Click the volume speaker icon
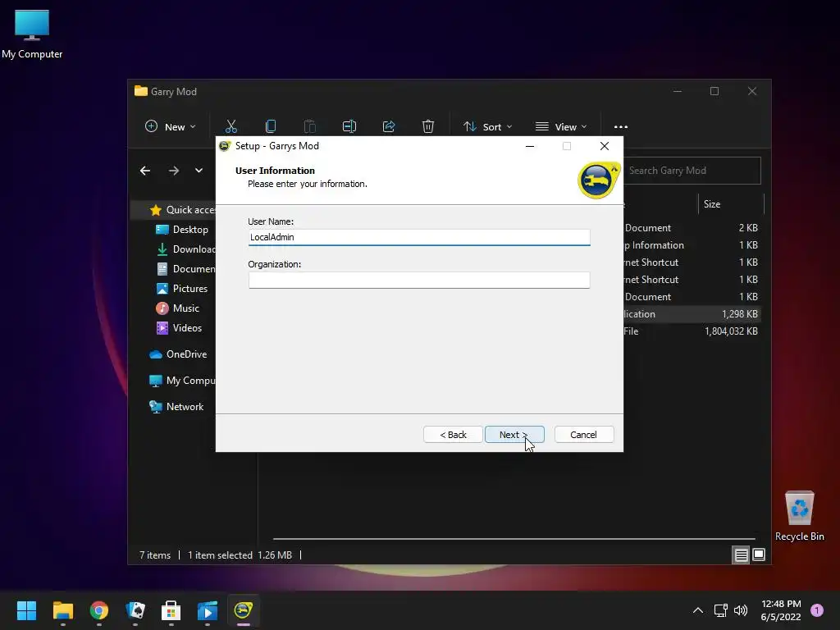 pyautogui.click(x=741, y=610)
